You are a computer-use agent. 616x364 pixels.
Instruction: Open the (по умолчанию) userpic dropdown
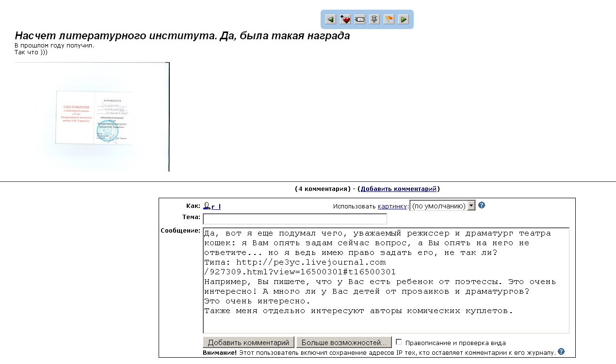click(442, 206)
